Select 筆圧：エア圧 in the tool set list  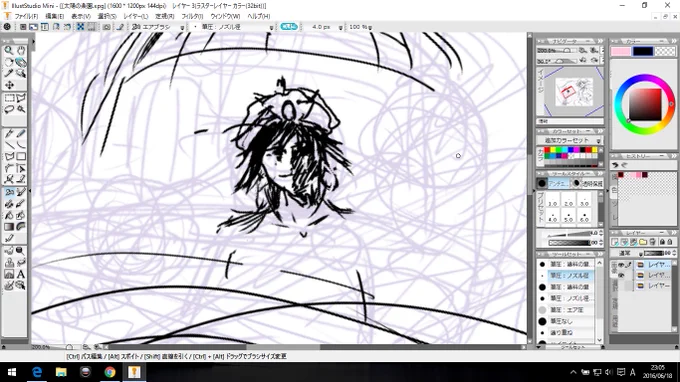pyautogui.click(x=566, y=310)
